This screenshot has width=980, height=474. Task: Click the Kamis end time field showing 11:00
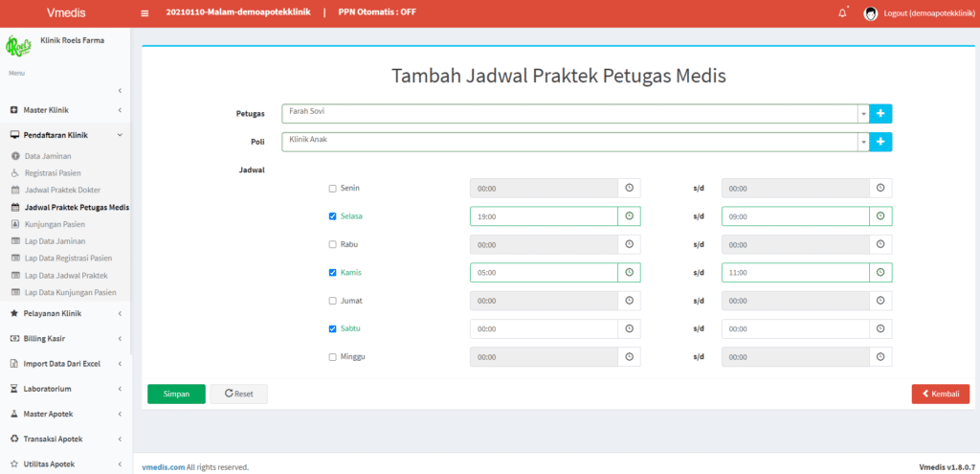coord(795,273)
